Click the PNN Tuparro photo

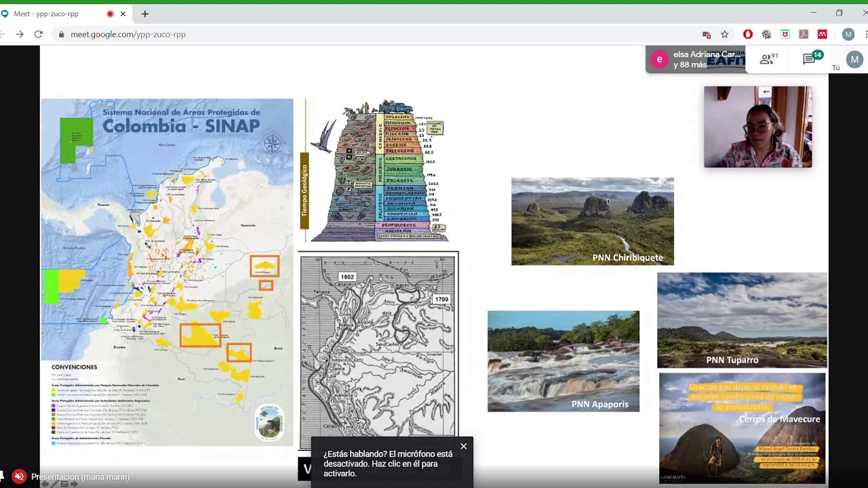coord(742,320)
